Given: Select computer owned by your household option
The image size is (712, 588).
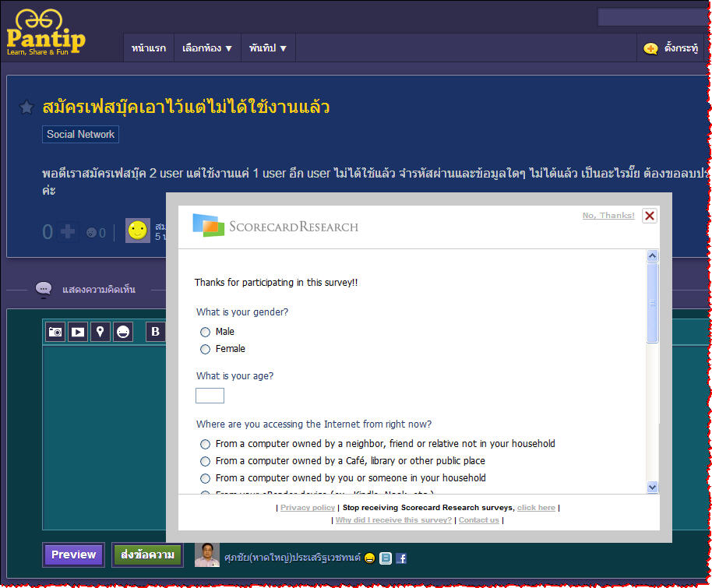Looking at the screenshot, I should [205, 478].
